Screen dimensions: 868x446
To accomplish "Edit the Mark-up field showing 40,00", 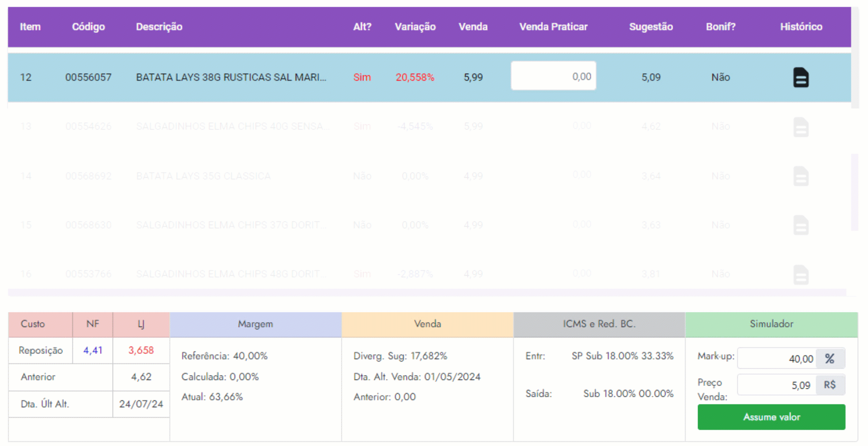I will (777, 359).
